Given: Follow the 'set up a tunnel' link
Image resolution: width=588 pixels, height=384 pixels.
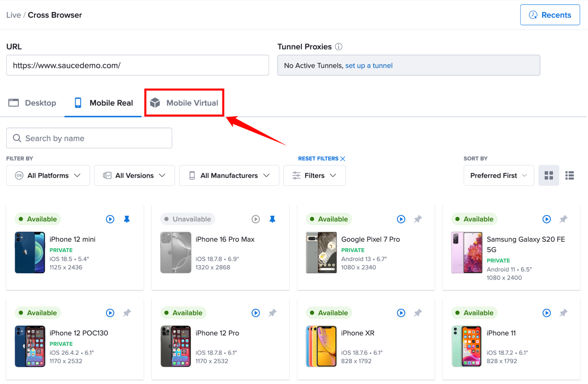Looking at the screenshot, I should [x=369, y=66].
